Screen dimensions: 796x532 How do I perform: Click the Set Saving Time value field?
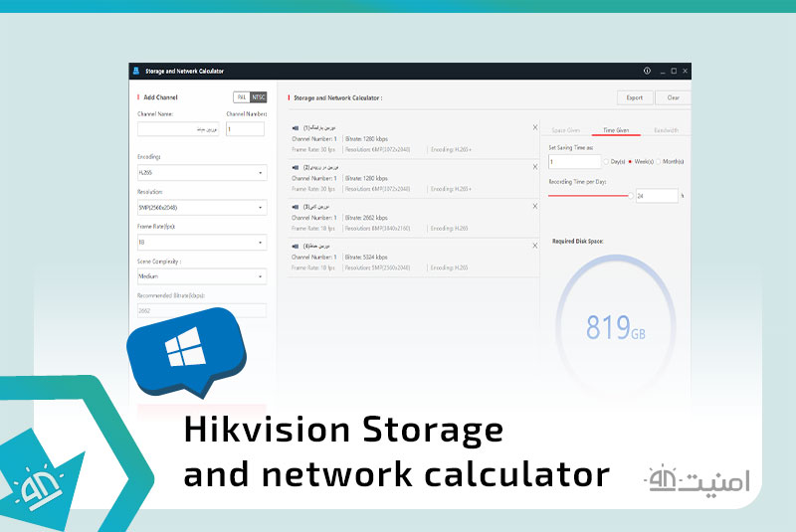click(575, 162)
